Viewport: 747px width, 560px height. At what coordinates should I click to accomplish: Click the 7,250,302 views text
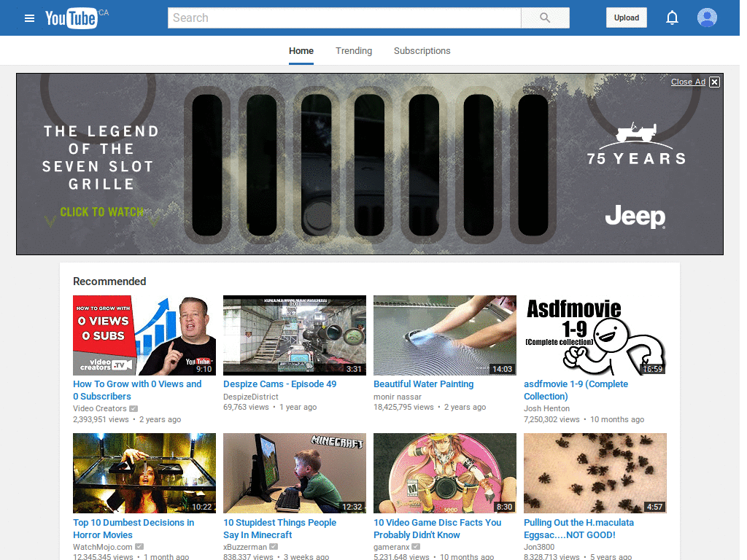click(551, 419)
